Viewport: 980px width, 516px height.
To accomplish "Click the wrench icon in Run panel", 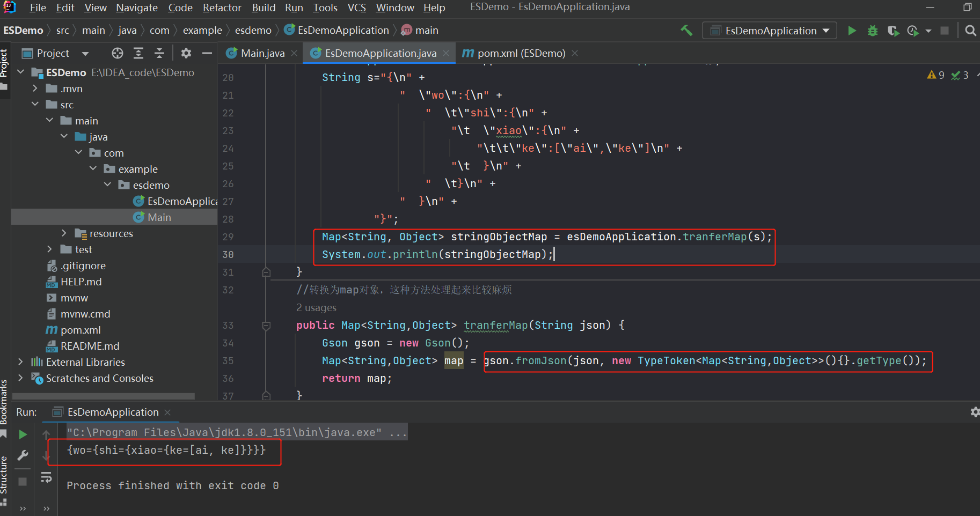I will click(x=23, y=455).
